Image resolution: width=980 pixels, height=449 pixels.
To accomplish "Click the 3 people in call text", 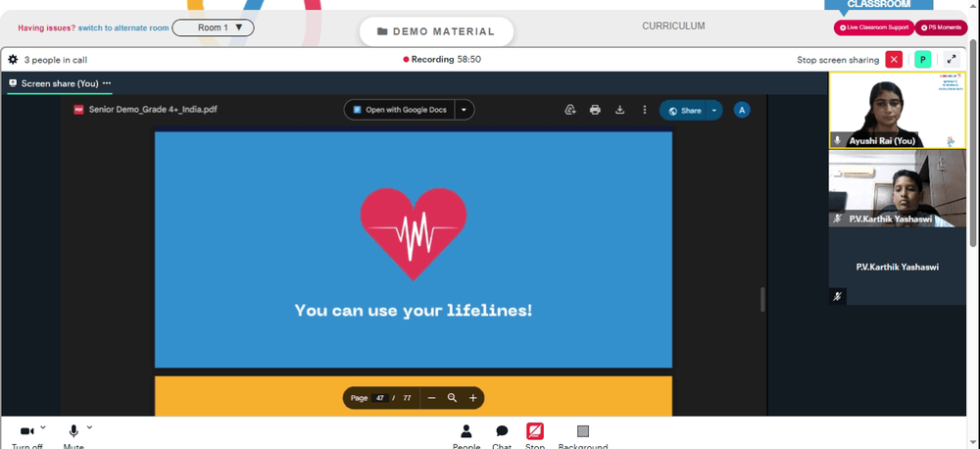I will 56,60.
